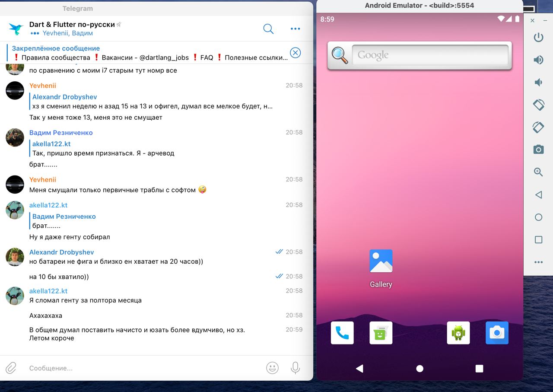Image resolution: width=553 pixels, height=392 pixels.
Task: Rotate the emulator right
Action: pyautogui.click(x=538, y=127)
